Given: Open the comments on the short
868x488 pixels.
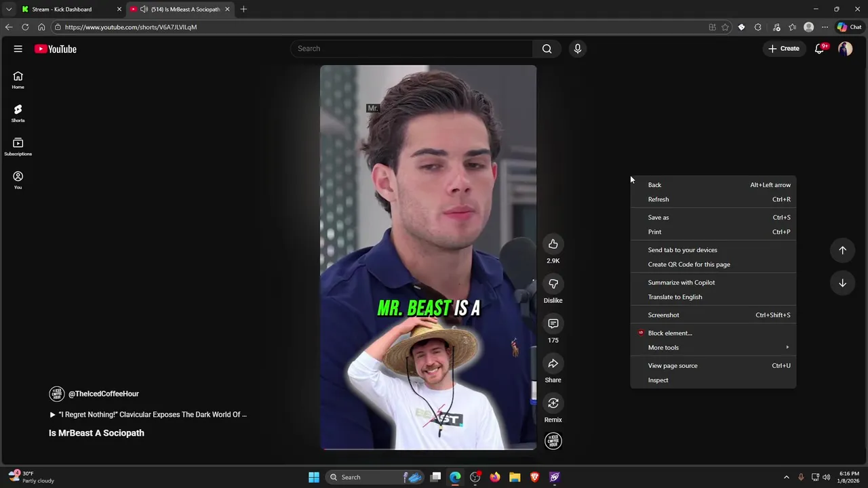Looking at the screenshot, I should pos(553,324).
